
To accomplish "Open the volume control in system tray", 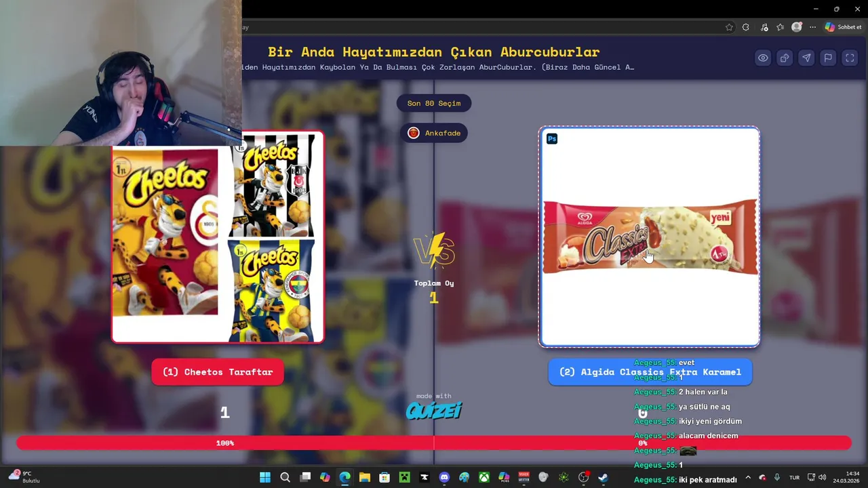I will (x=822, y=477).
